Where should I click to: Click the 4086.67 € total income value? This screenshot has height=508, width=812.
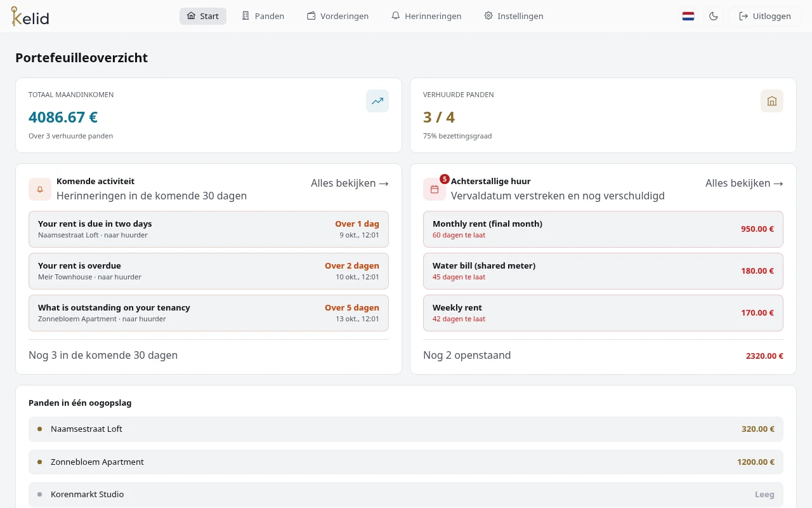pos(63,117)
